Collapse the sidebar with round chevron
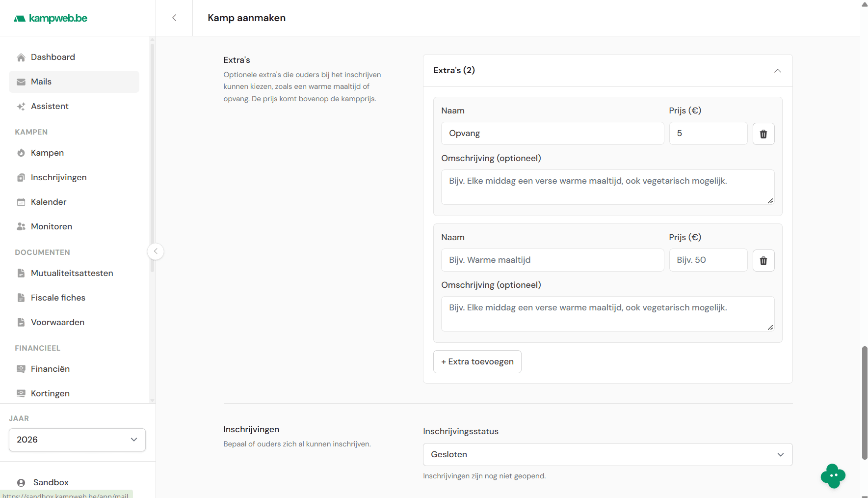Image resolution: width=868 pixels, height=498 pixels. 156,251
